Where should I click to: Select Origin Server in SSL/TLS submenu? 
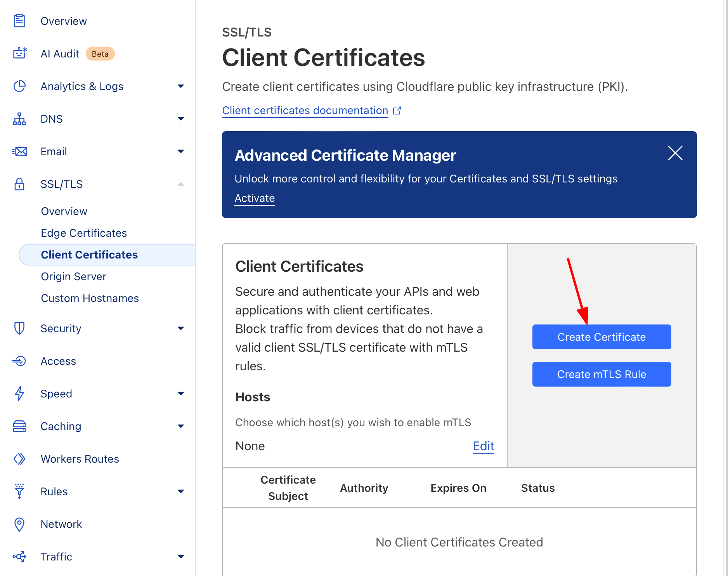[x=74, y=276]
